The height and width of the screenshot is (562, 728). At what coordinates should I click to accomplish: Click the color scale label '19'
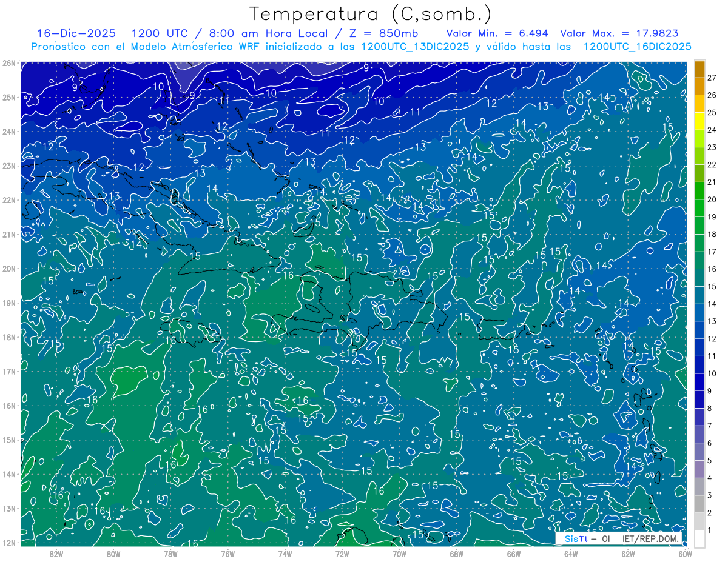(x=712, y=217)
